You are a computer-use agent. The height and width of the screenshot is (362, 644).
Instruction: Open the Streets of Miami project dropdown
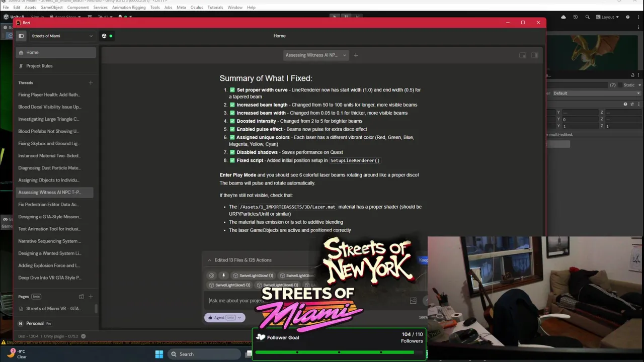(62, 36)
